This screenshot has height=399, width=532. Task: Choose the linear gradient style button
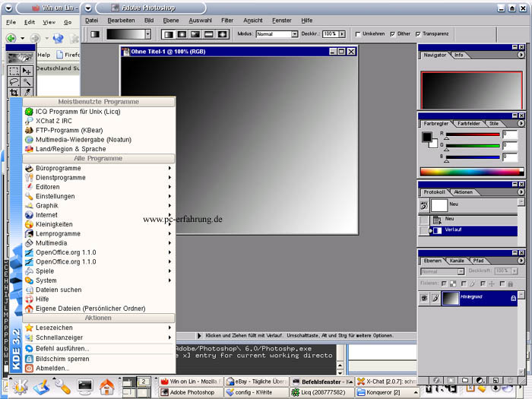[170, 34]
